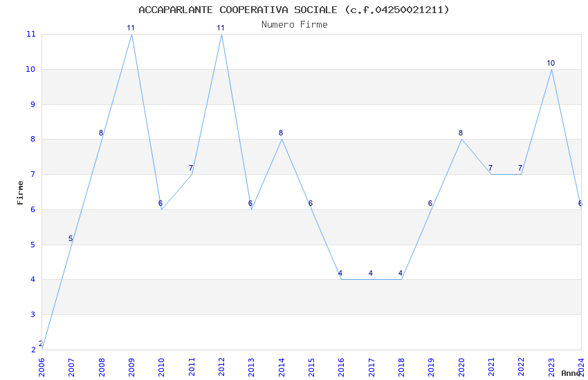The width and height of the screenshot is (588, 380).
Task: Click y-axis tick value 5
Action: point(33,245)
